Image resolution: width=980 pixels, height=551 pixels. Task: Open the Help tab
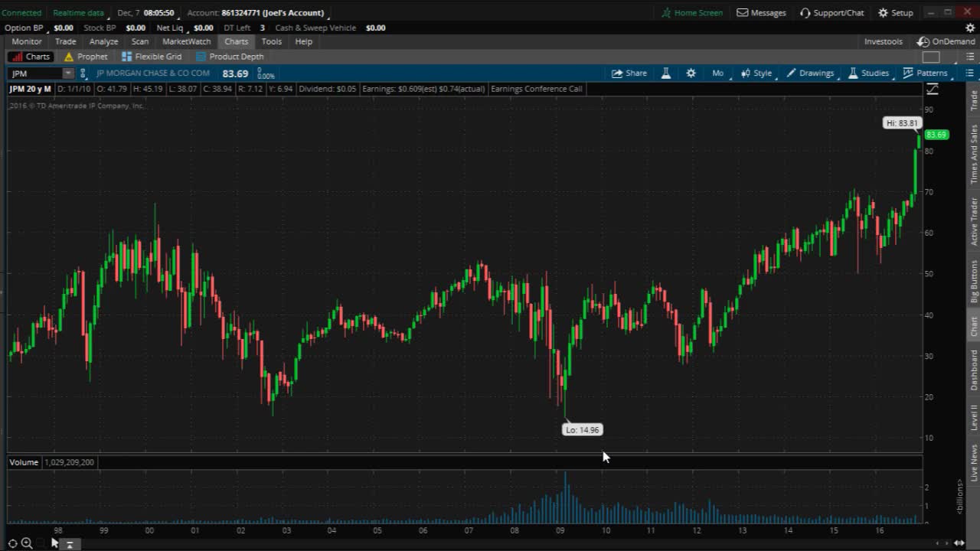303,42
